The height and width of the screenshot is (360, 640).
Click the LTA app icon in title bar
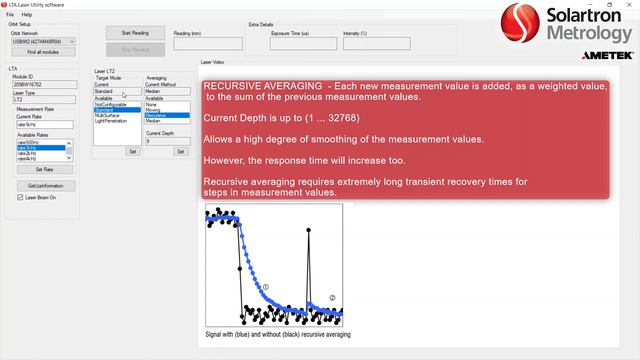click(4, 5)
